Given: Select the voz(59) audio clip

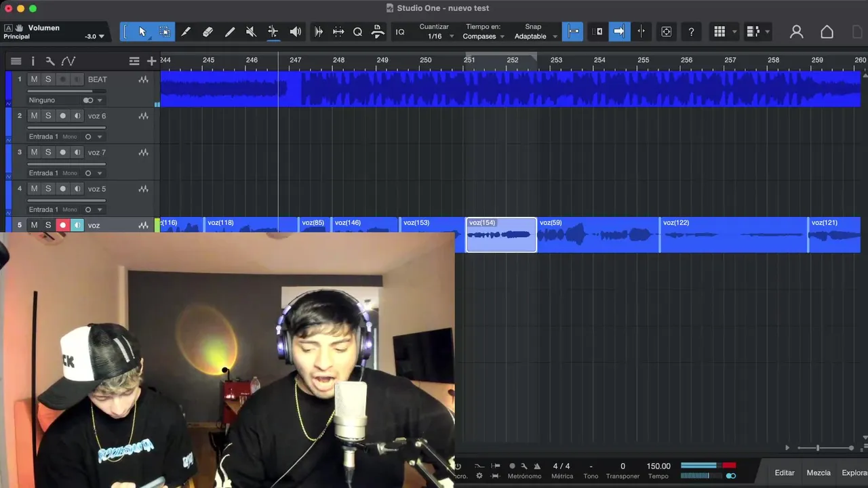Looking at the screenshot, I should point(597,235).
